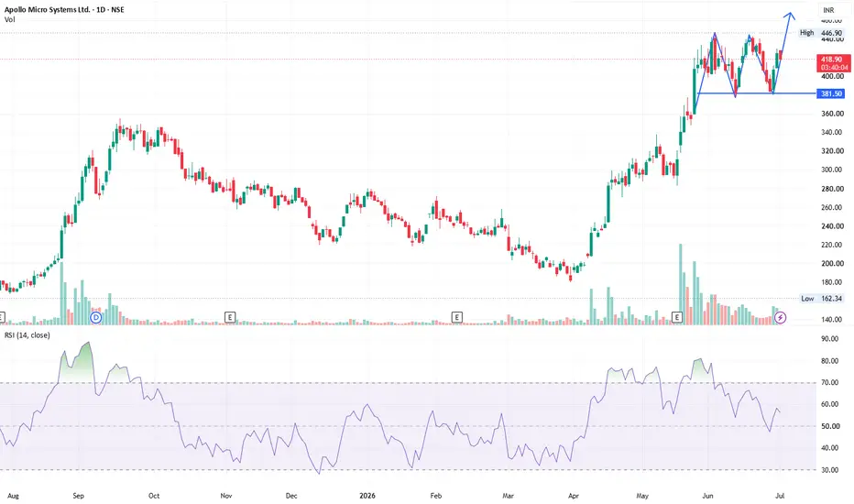Select the Vol indicator label

click(x=10, y=19)
